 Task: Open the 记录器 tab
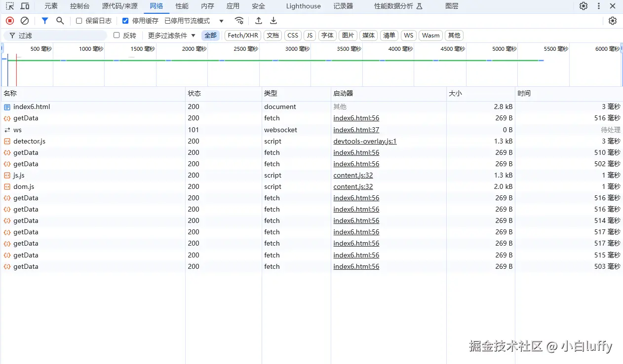(343, 6)
